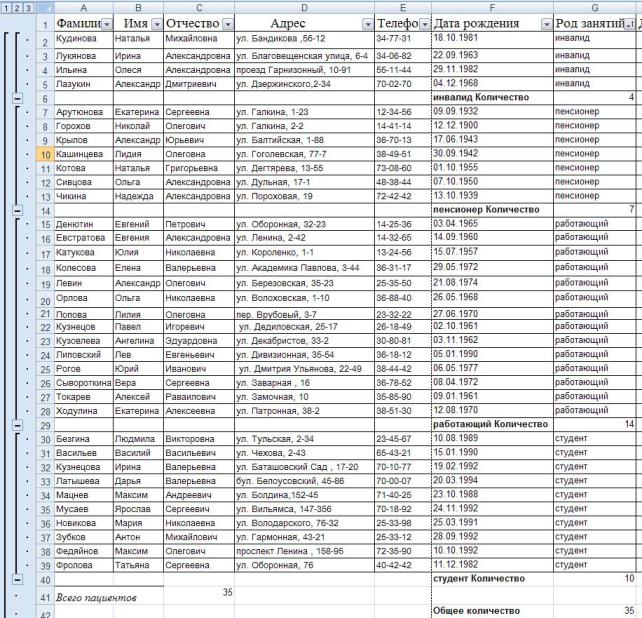Click surname Ходулина
Viewport: 642px width, 618px height.
(x=77, y=411)
